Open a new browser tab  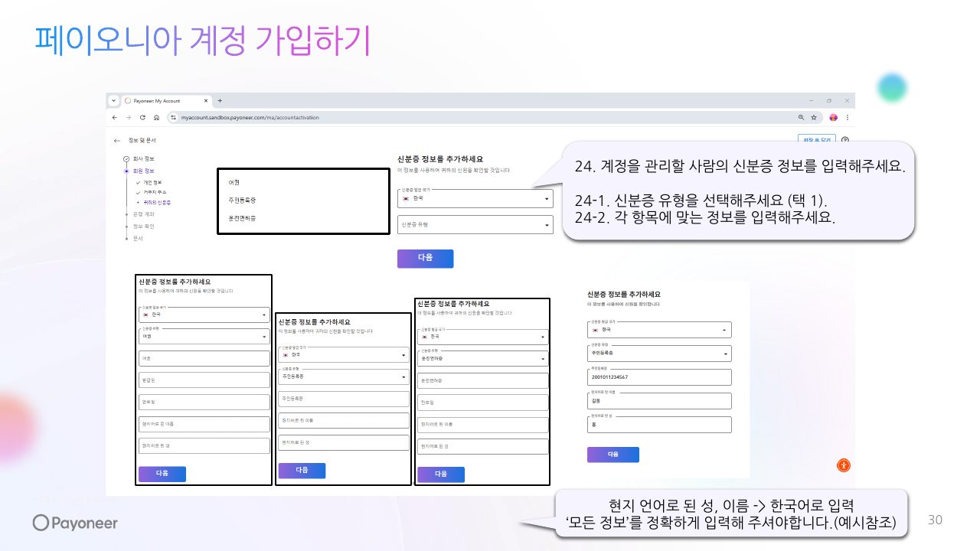[220, 100]
